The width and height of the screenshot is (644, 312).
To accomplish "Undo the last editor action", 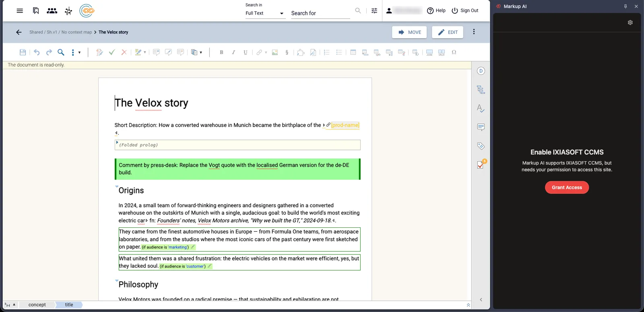I will pyautogui.click(x=37, y=52).
